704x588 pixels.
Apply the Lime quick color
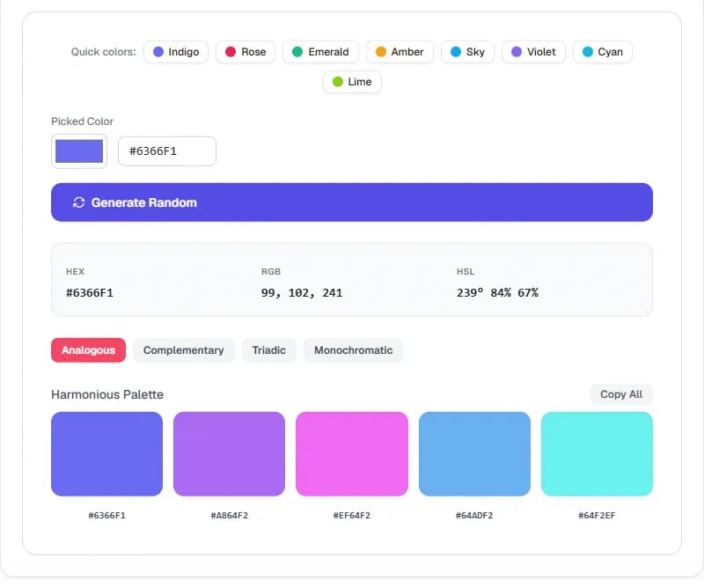pos(352,82)
